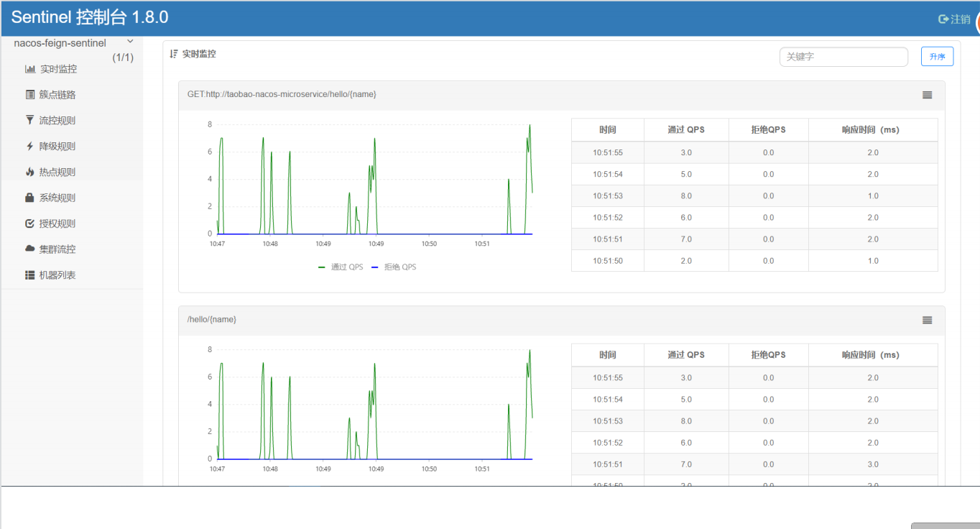Click the 8.0 QPS value in first table
980x529 pixels.
pyautogui.click(x=686, y=195)
